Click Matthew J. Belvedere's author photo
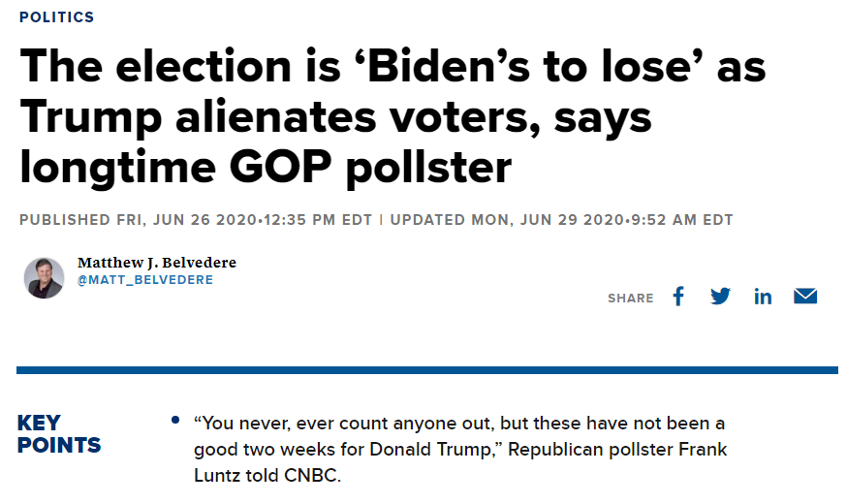The height and width of the screenshot is (504, 847). tap(44, 278)
